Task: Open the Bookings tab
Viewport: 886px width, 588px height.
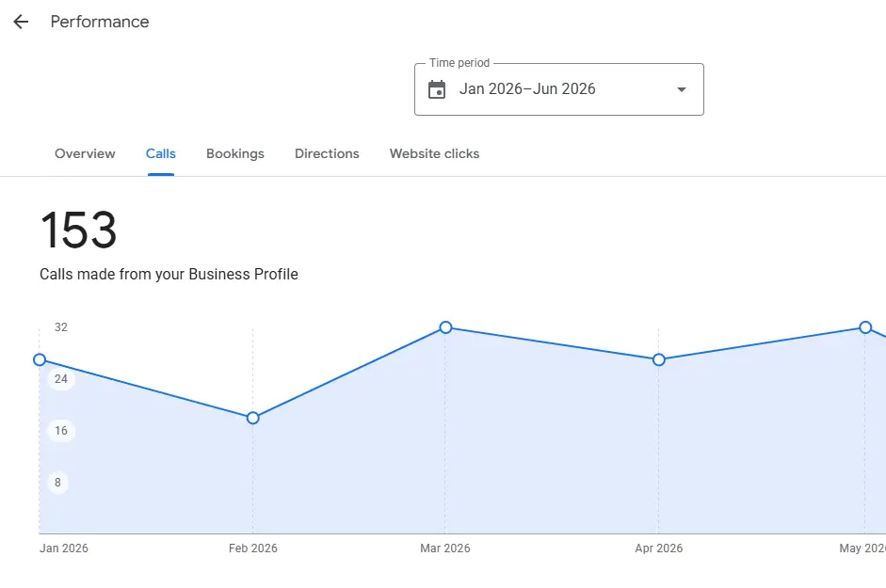Action: point(235,153)
